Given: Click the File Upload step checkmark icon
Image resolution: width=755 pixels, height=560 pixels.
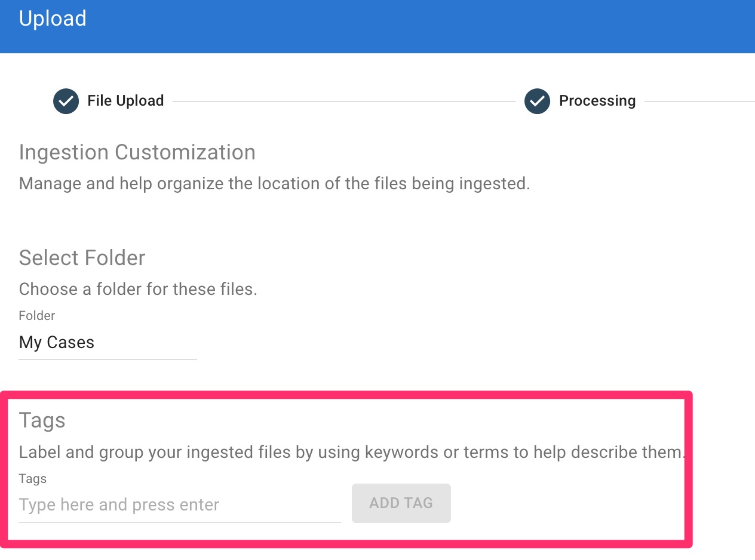Looking at the screenshot, I should point(66,101).
